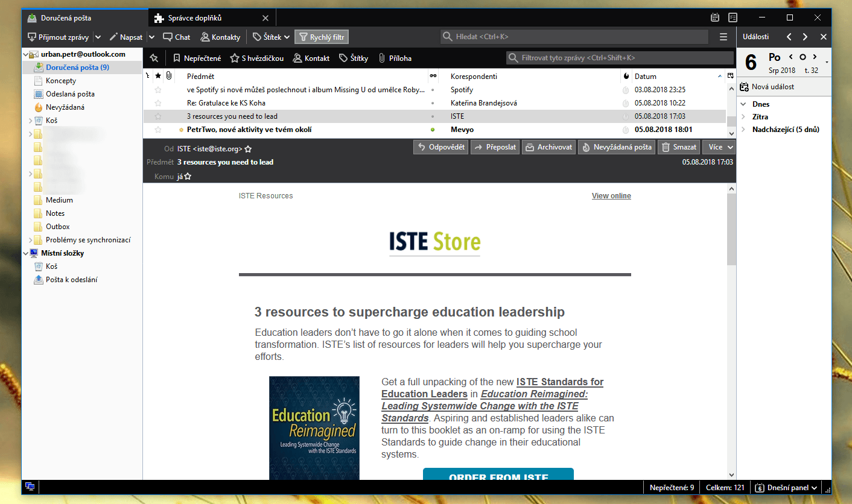Go to previous day in Události panel
852x504 pixels.
click(791, 57)
